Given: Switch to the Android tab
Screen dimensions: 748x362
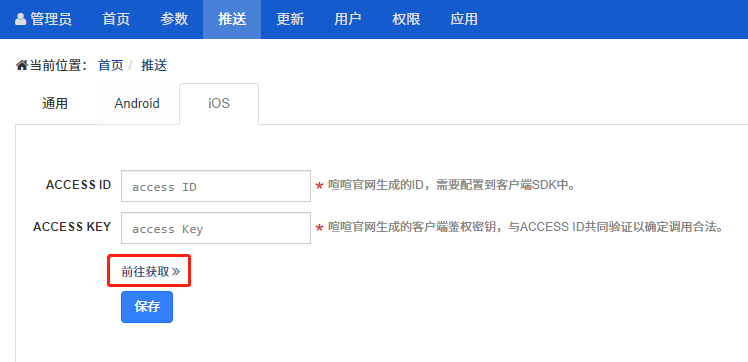Looking at the screenshot, I should pos(137,103).
